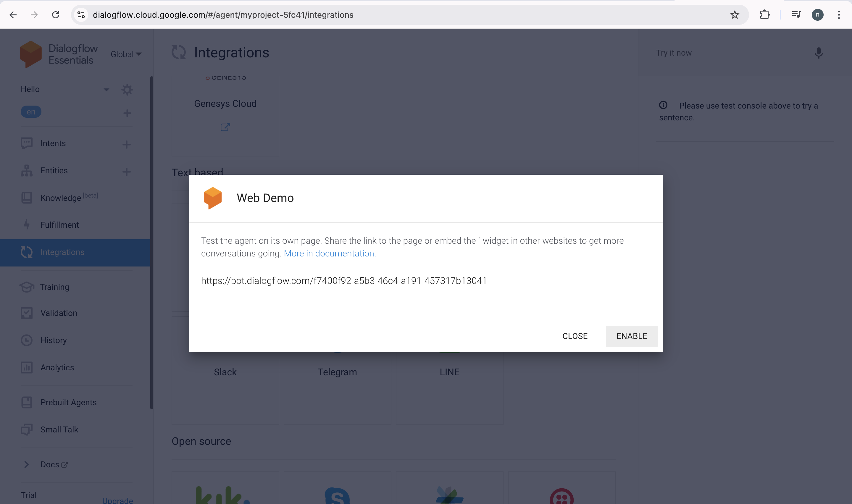
Task: Open agent settings via the gear icon
Action: [127, 89]
